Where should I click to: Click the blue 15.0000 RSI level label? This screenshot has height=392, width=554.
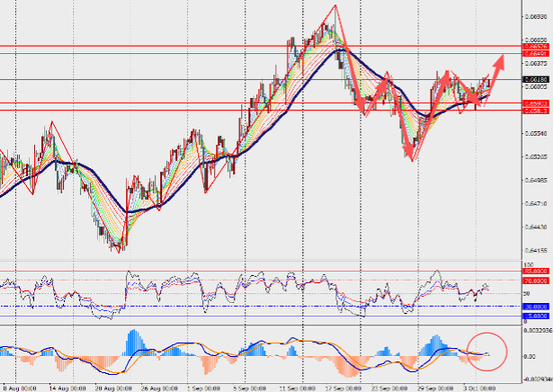(536, 316)
